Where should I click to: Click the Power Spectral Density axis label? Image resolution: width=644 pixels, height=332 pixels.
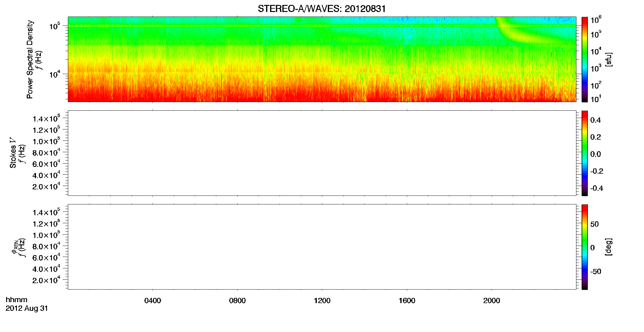click(29, 59)
